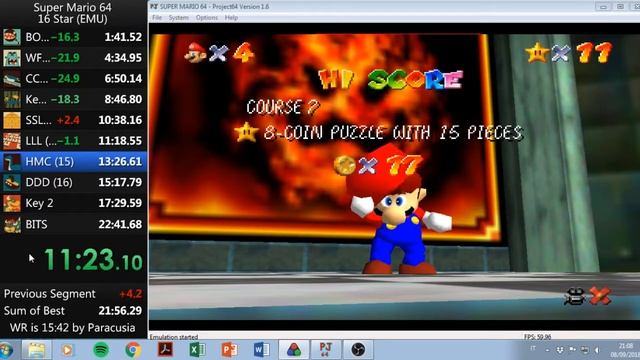640x360 pixels.
Task: Open Windows Start button
Action: (6, 350)
